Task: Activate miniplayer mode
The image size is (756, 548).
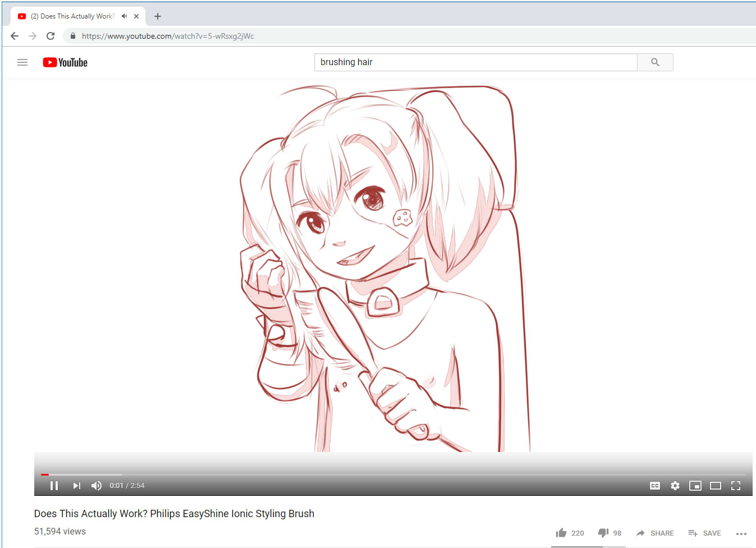Action: click(695, 486)
